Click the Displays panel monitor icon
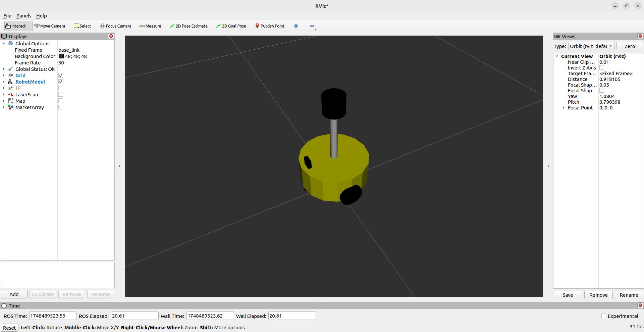 coord(4,36)
